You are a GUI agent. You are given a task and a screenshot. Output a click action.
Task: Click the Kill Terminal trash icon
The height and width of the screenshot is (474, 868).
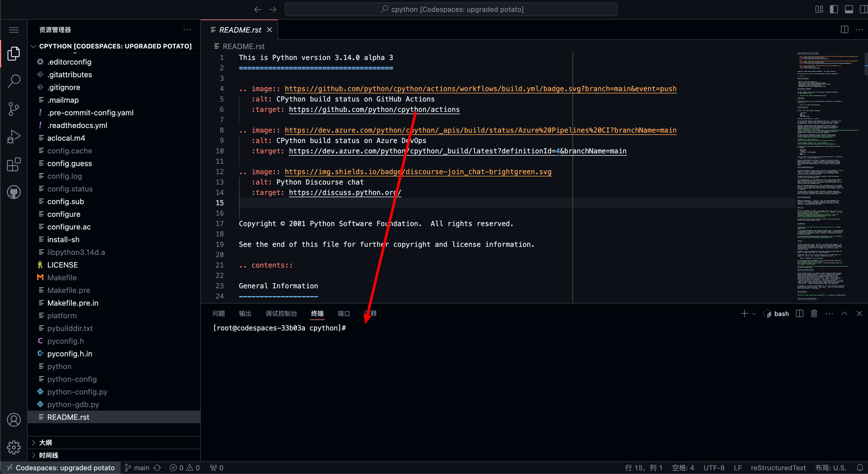[814, 313]
